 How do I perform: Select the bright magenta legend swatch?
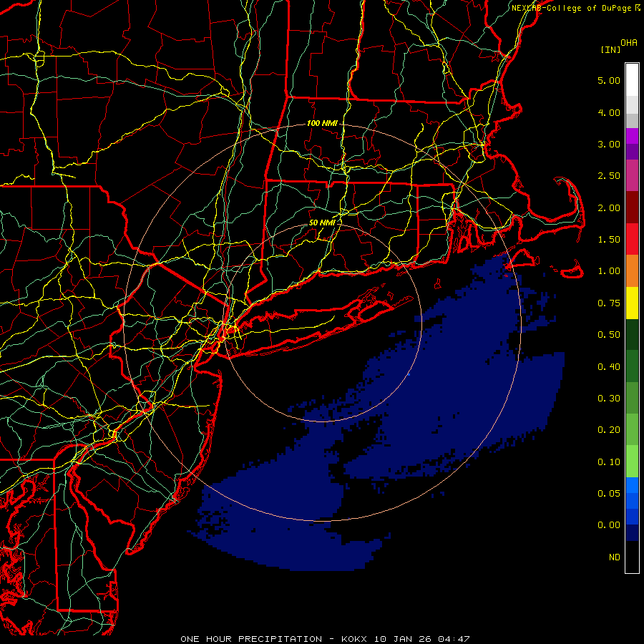632,136
